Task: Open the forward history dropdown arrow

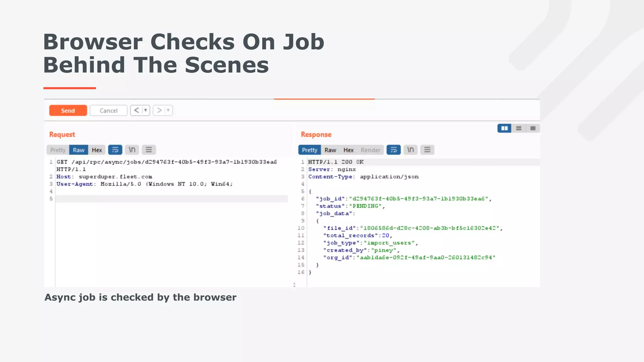Action: (168, 110)
